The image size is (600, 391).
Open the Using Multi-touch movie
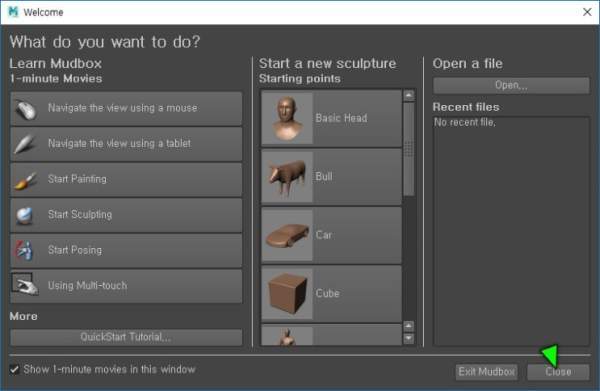click(126, 286)
